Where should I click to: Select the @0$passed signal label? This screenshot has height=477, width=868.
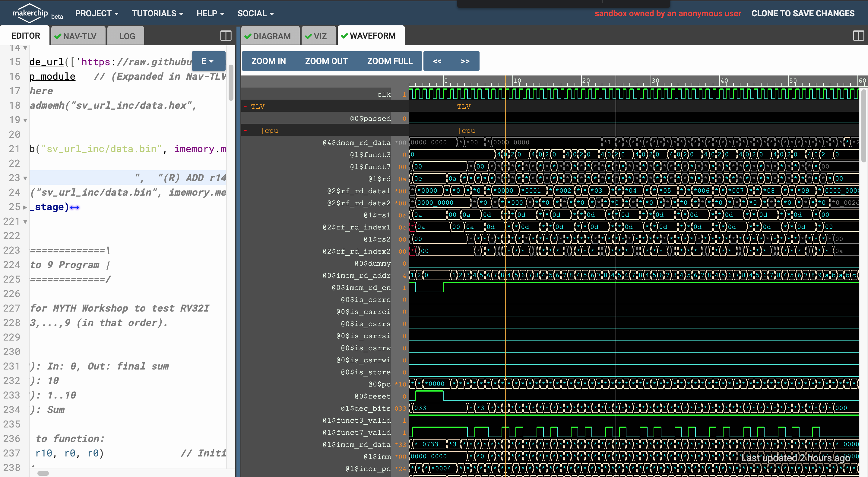pos(370,118)
